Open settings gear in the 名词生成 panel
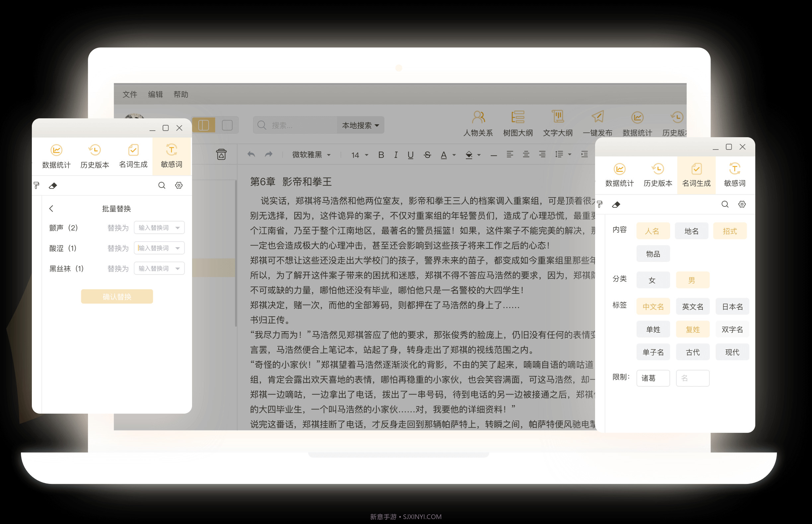Viewport: 812px width, 524px height. tap(742, 204)
